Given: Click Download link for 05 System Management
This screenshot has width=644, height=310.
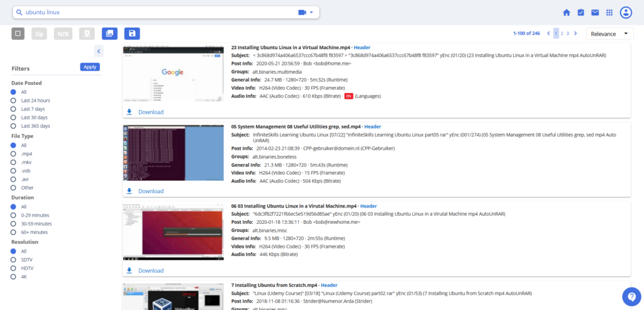Looking at the screenshot, I should coord(151,191).
